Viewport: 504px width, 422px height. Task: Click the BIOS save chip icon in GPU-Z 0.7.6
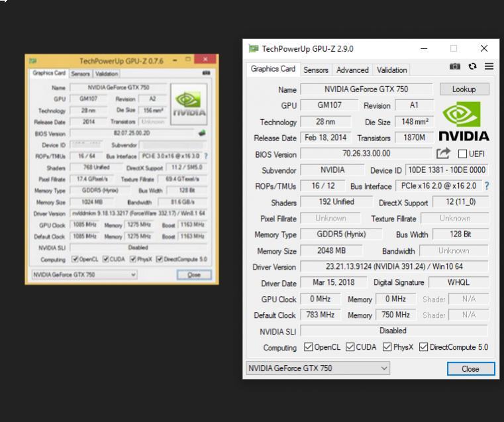click(x=202, y=133)
